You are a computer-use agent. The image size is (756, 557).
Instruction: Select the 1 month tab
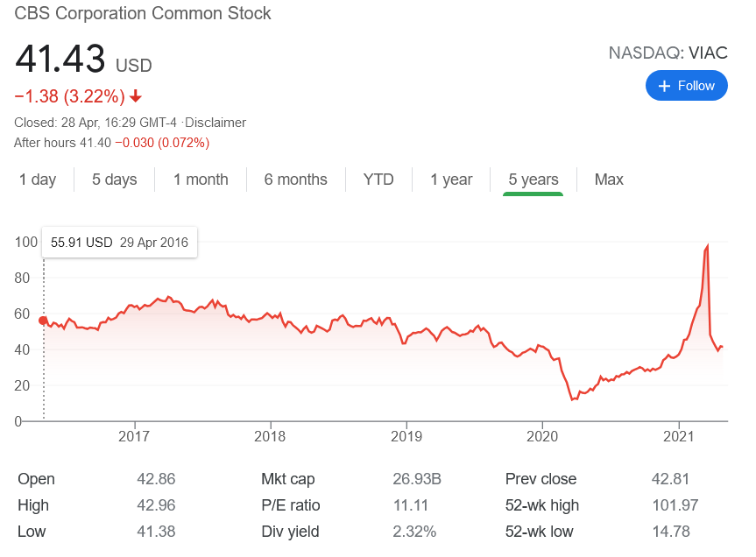[x=201, y=180]
